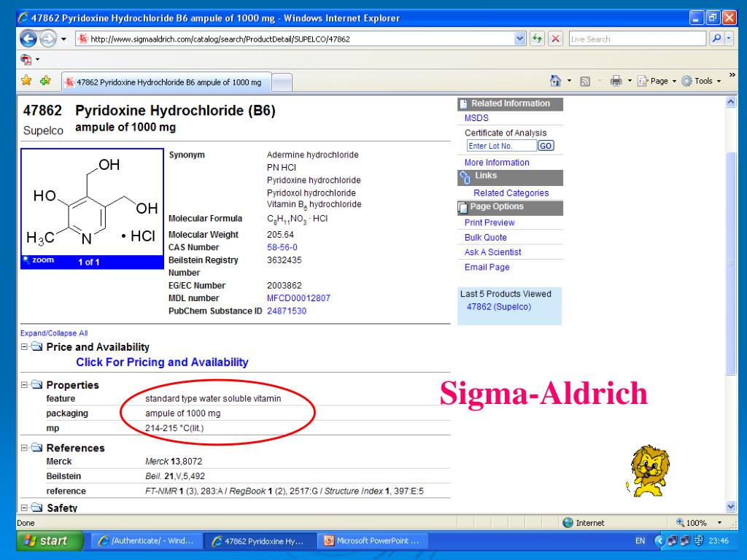
Task: Click the browser Back arrow button
Action: pyautogui.click(x=28, y=39)
